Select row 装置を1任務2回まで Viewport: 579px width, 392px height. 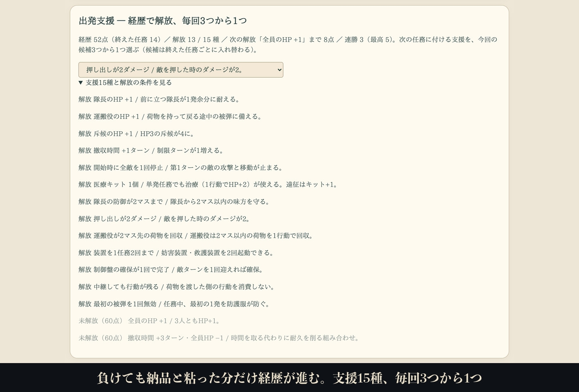click(177, 253)
